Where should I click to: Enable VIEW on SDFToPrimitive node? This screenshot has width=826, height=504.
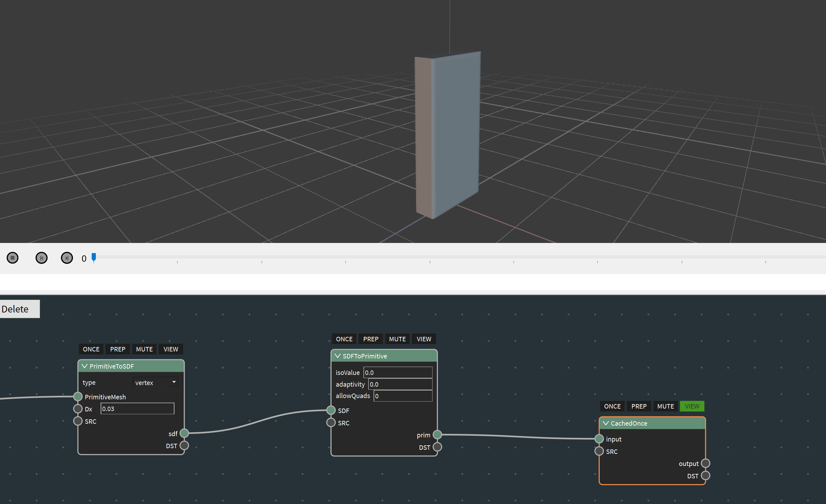424,339
